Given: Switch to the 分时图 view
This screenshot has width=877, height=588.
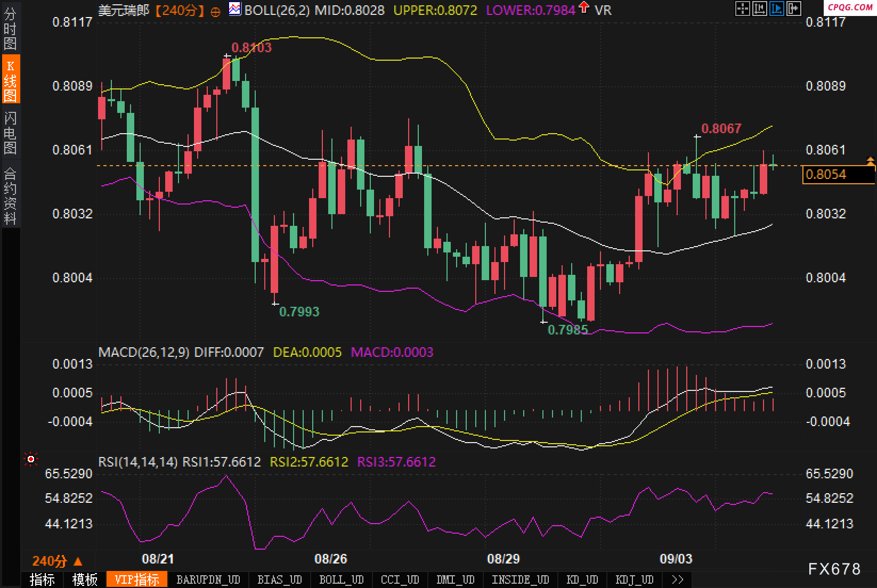Looking at the screenshot, I should click(x=10, y=29).
